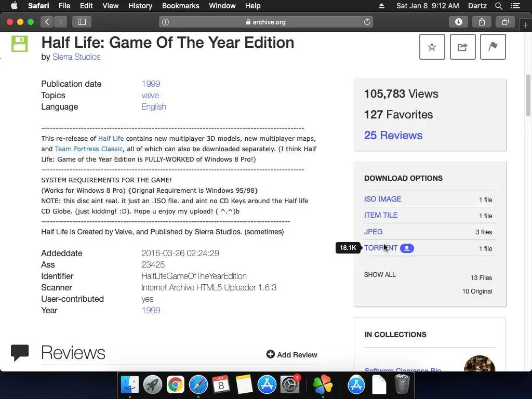
Task: Open the File menu
Action: coord(64,6)
